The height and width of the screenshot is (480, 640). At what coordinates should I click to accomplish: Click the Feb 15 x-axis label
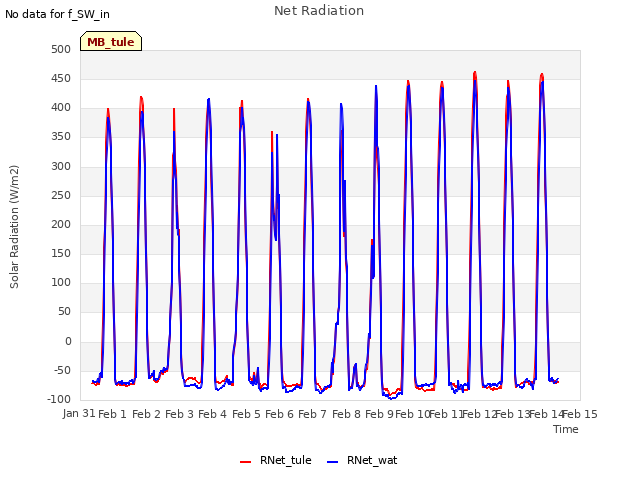[x=580, y=414]
